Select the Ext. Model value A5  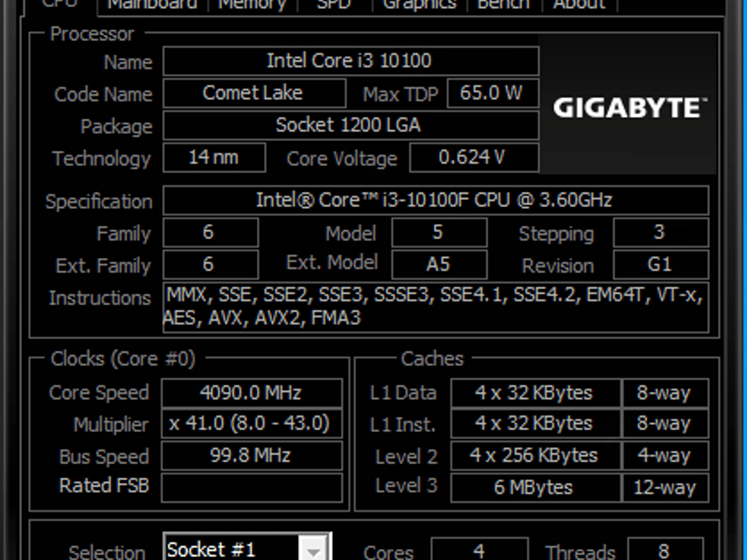coord(439,264)
